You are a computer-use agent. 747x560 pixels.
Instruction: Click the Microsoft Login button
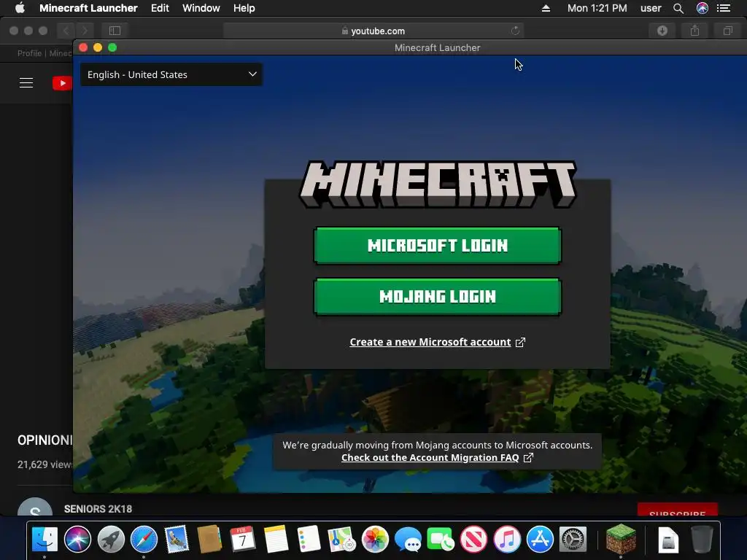tap(438, 245)
